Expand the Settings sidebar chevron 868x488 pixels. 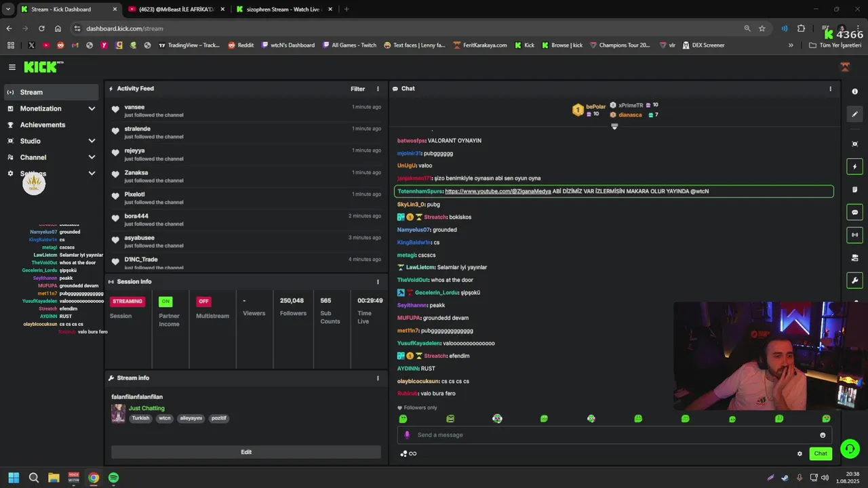[x=92, y=174]
